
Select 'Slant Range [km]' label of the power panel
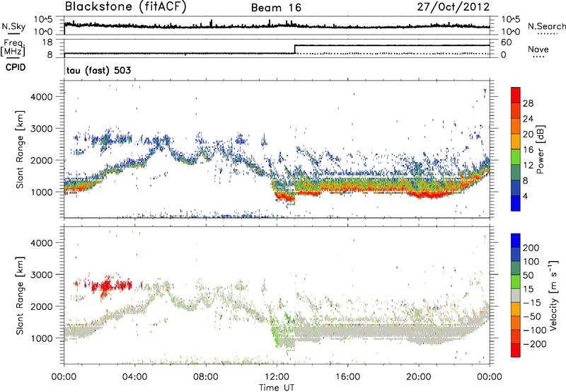(20, 150)
